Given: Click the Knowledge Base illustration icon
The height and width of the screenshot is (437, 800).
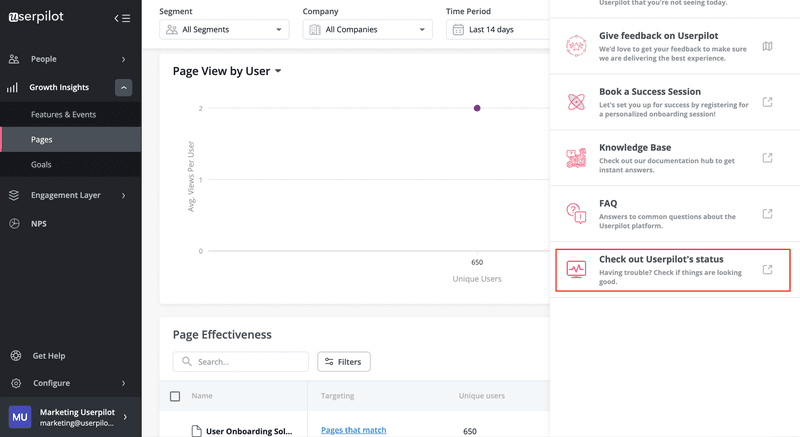Looking at the screenshot, I should (576, 158).
